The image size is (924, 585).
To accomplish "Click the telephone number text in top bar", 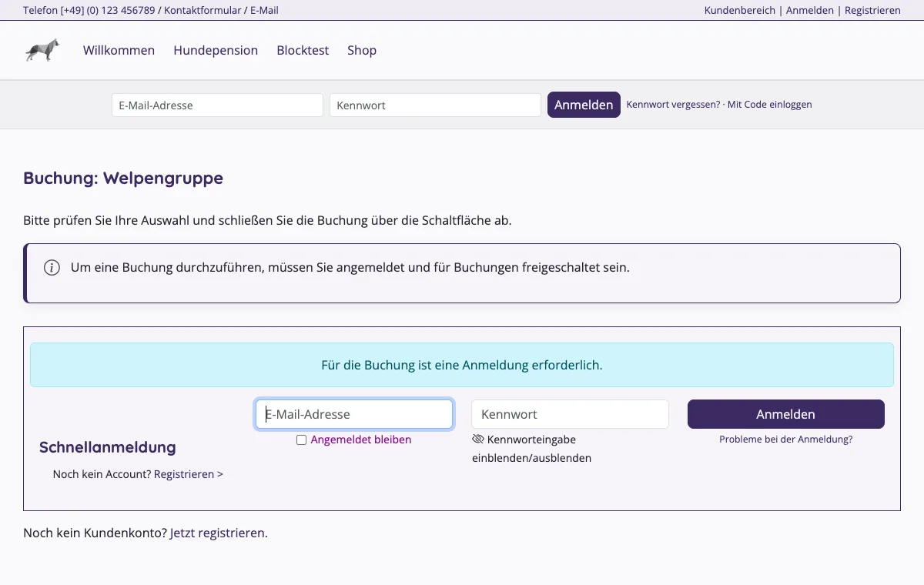I will [x=89, y=11].
